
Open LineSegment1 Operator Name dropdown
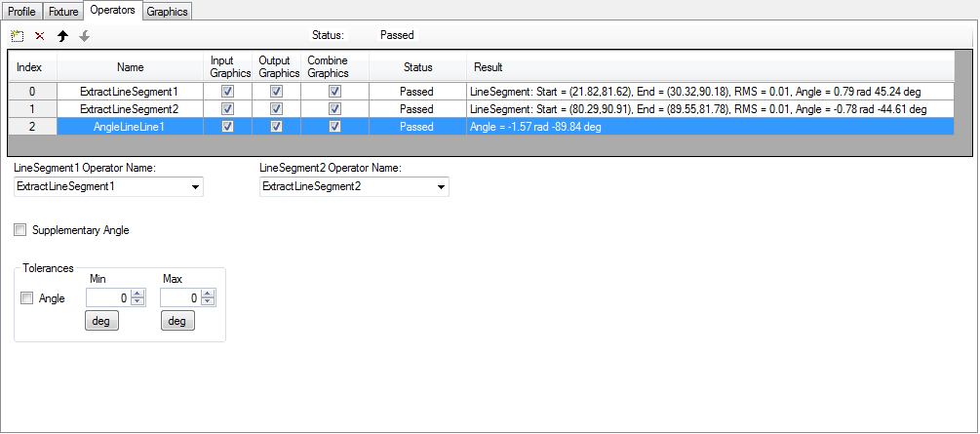click(x=195, y=186)
